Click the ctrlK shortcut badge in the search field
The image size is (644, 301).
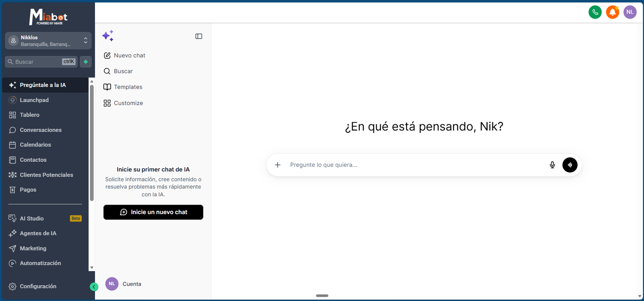click(69, 62)
